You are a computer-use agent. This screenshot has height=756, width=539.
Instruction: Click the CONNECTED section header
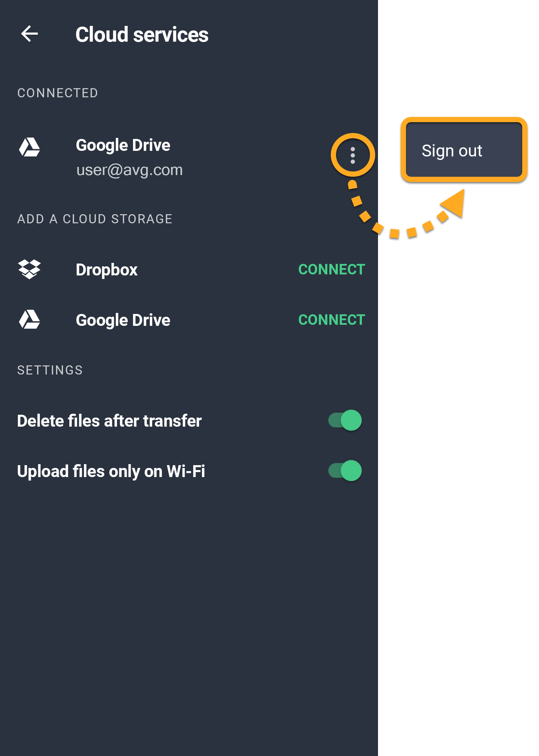58,93
